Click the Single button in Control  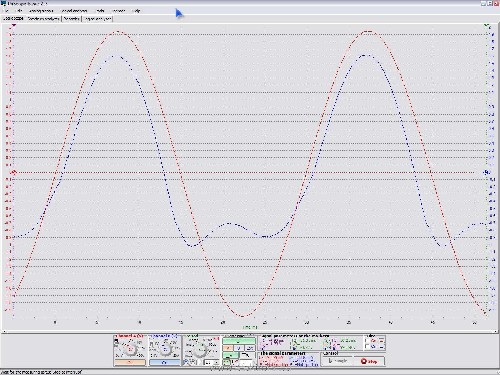(337, 361)
